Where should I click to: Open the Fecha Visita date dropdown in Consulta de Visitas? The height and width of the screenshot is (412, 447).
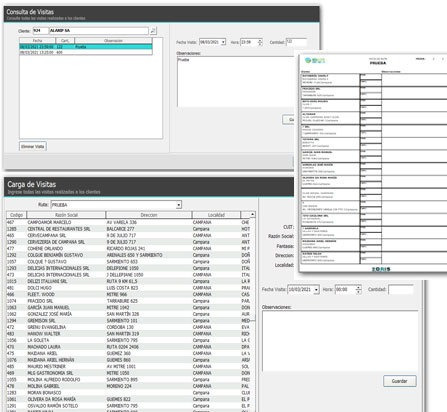(223, 42)
